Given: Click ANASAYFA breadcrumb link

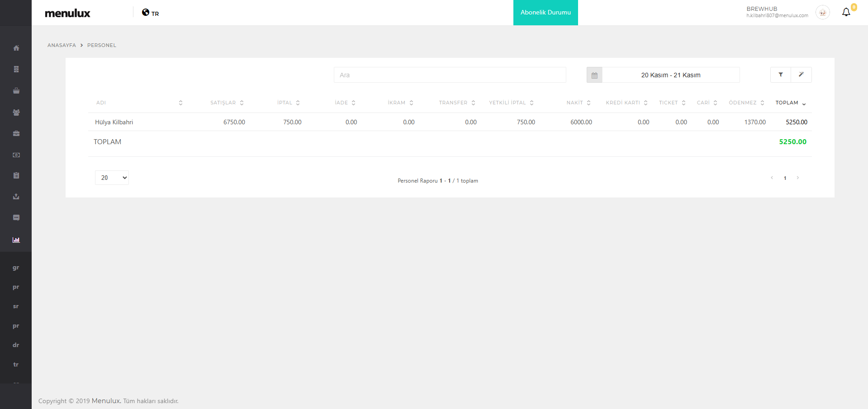Looking at the screenshot, I should [x=62, y=45].
